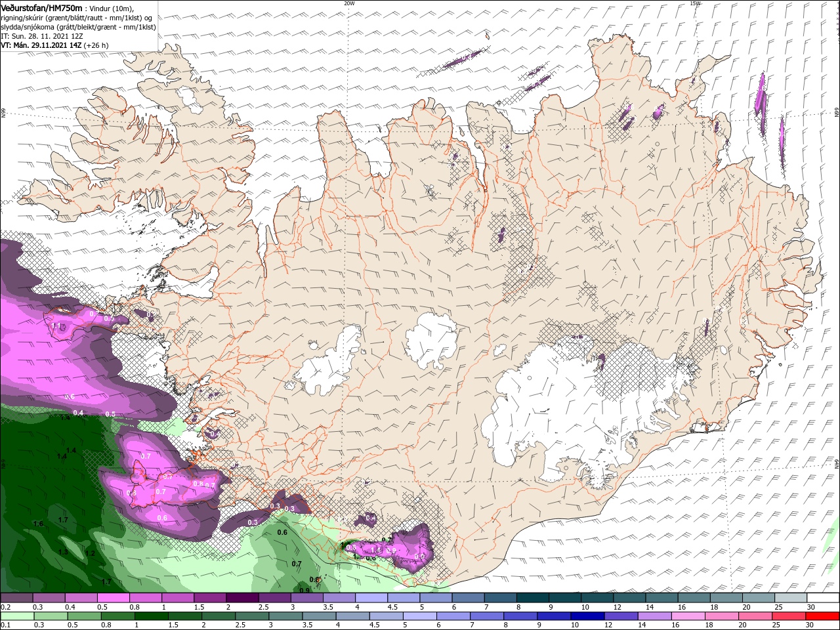This screenshot has width=840, height=630.
Task: Click the '1.6' rain value in southwest sea
Action: point(38,524)
